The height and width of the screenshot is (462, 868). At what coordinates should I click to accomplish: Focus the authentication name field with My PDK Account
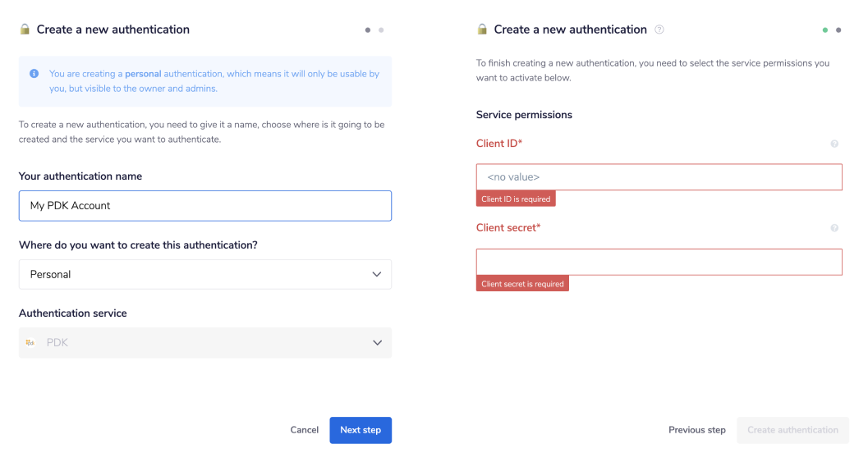coord(205,206)
